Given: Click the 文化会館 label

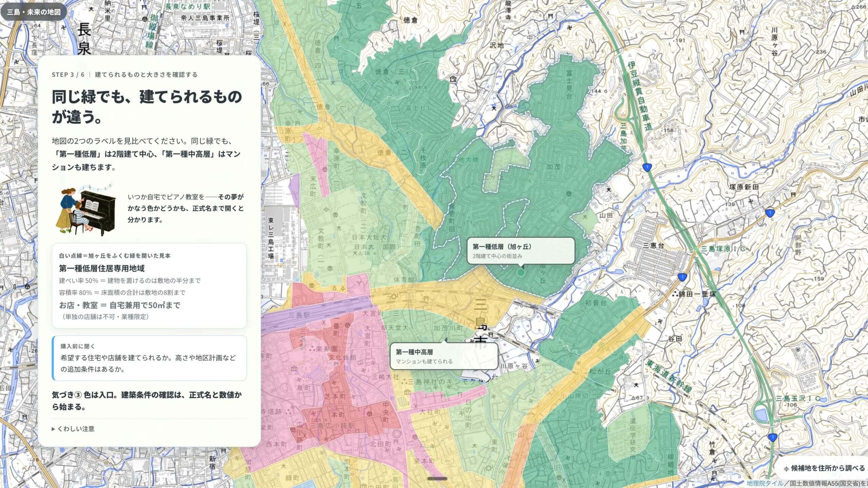Looking at the screenshot, I should coord(343,358).
